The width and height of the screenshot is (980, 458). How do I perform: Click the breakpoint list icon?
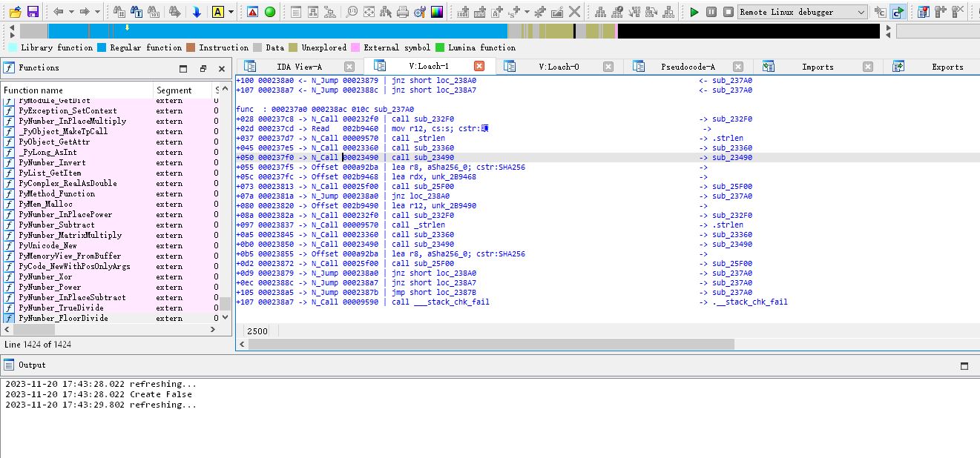(923, 12)
